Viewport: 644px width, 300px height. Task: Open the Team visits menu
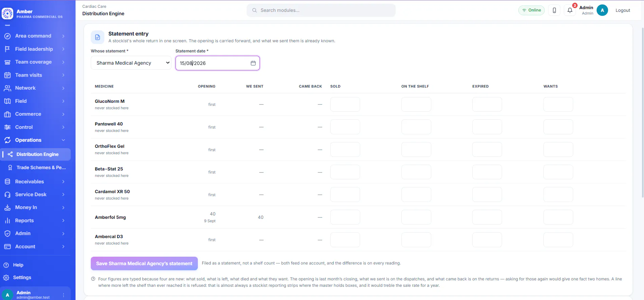(36, 75)
